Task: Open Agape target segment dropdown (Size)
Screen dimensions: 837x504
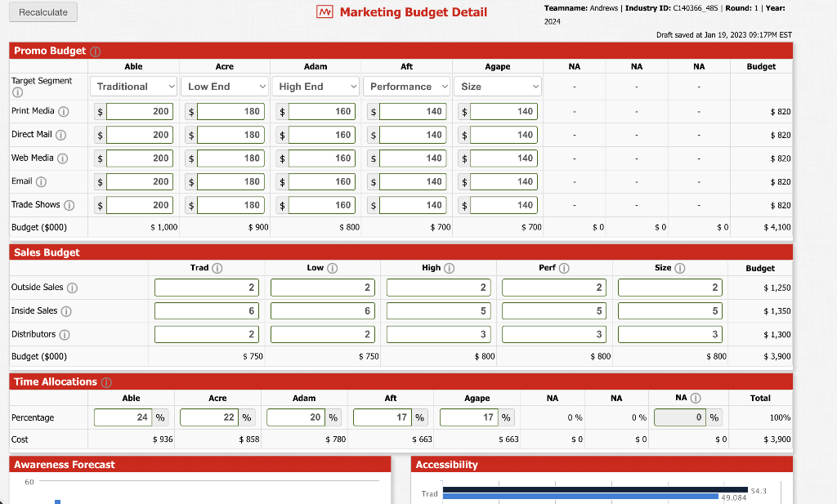Action: pyautogui.click(x=498, y=87)
